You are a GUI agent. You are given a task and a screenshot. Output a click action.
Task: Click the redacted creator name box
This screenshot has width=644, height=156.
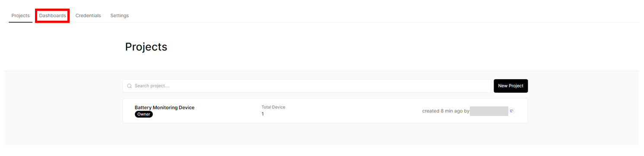(489, 111)
